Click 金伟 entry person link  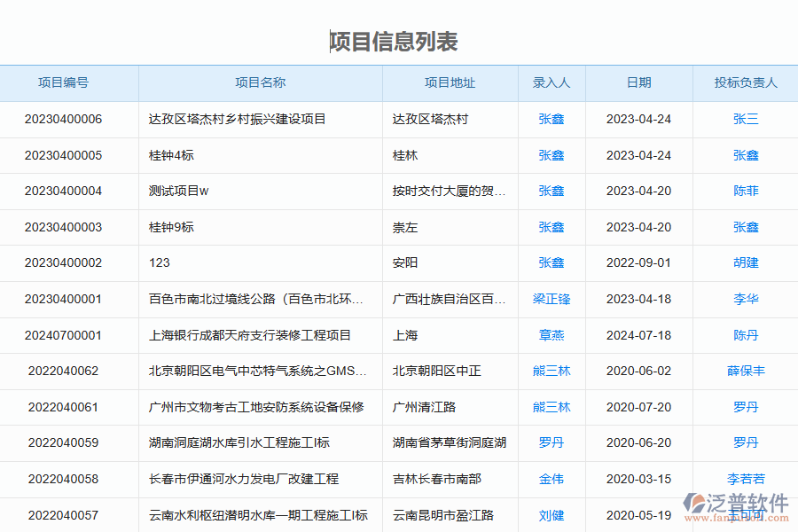[552, 479]
